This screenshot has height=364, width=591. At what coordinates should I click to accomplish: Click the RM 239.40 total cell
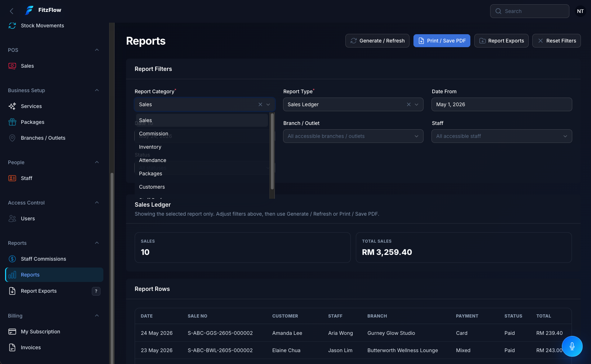tap(549, 333)
